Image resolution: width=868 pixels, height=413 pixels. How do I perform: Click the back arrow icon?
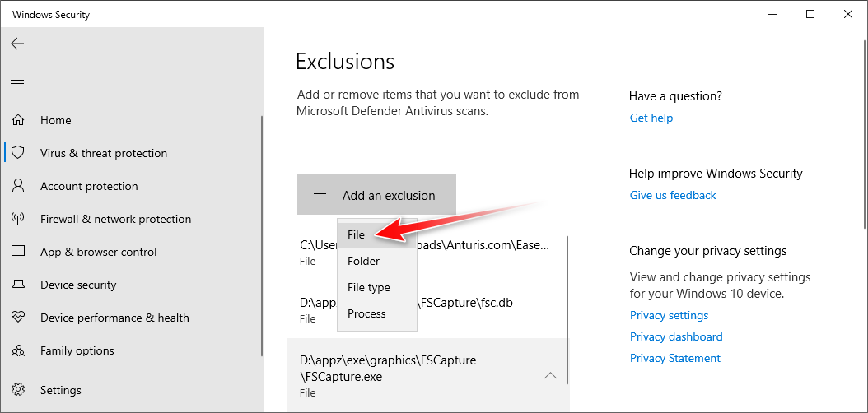pyautogui.click(x=17, y=44)
